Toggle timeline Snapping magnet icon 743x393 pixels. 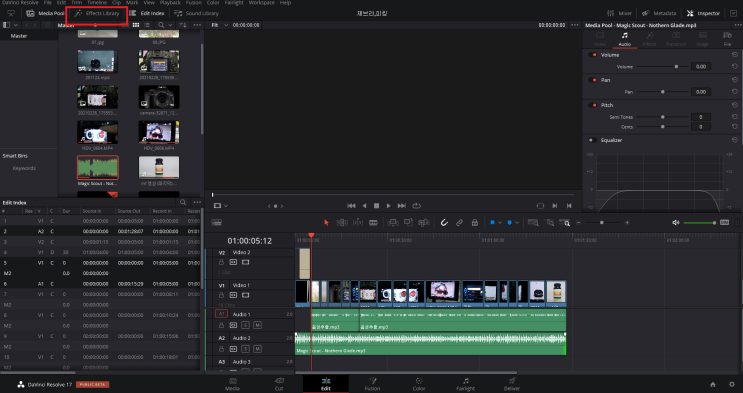444,222
